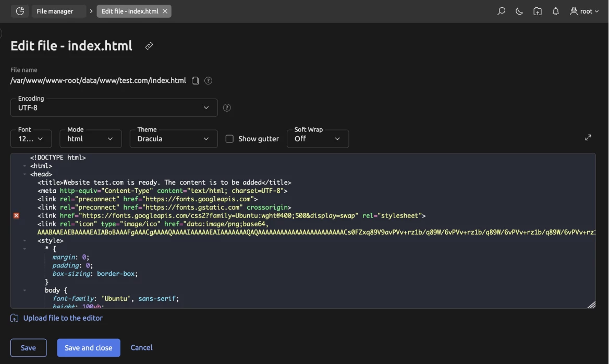Open the Theme Dracula dropdown
This screenshot has height=364, width=609.
pos(174,139)
